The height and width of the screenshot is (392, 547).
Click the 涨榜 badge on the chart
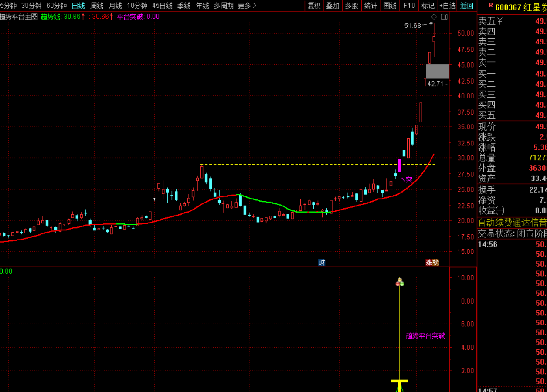[432, 262]
